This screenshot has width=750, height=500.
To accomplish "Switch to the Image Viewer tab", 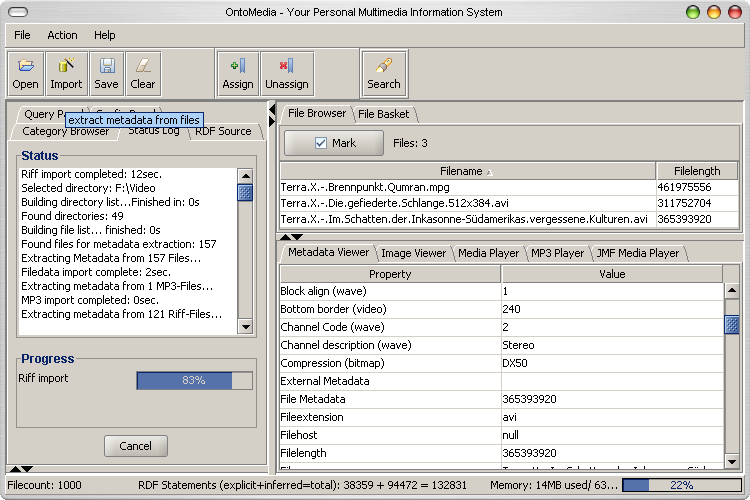I will [x=413, y=253].
